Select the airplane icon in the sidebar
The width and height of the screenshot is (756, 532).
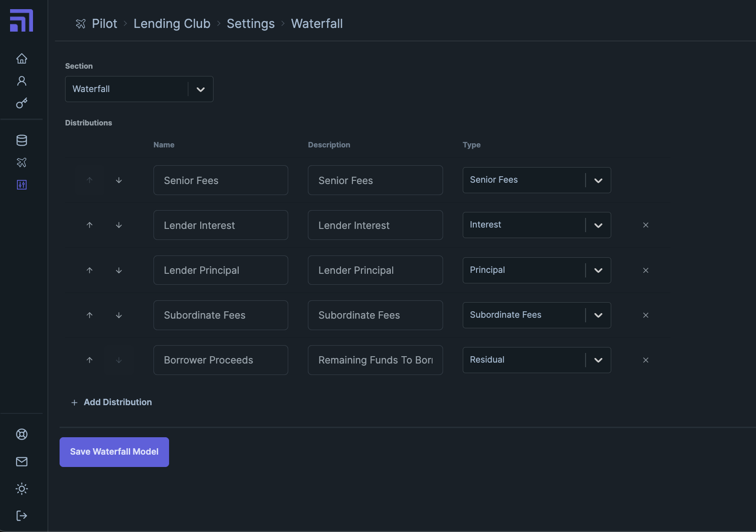22,163
